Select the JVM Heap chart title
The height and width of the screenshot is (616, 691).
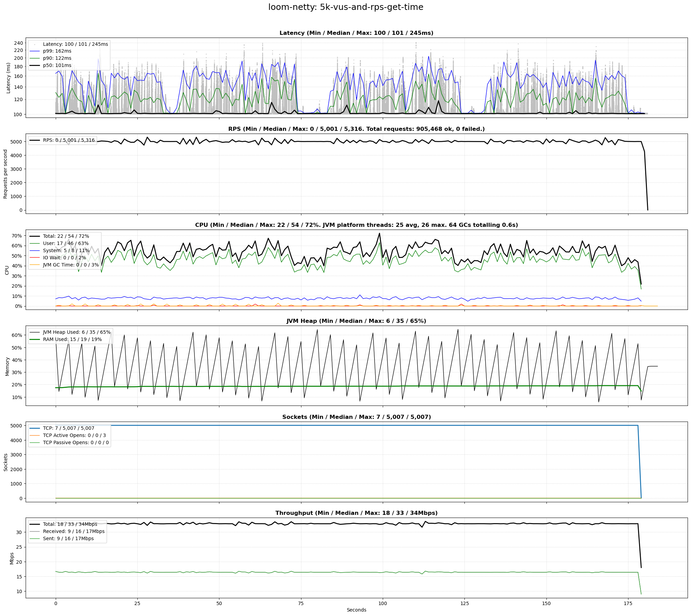click(x=356, y=321)
